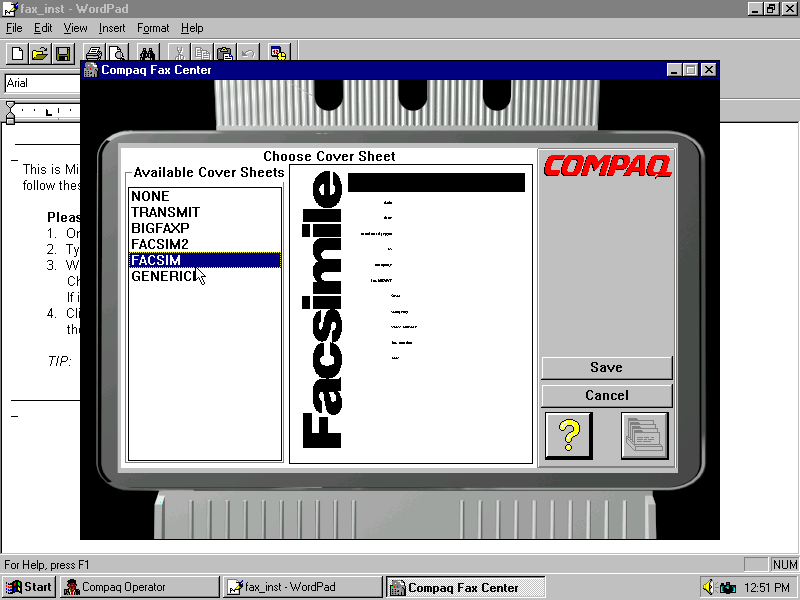
Task: Click the Facsimile cover sheet preview
Action: (411, 314)
